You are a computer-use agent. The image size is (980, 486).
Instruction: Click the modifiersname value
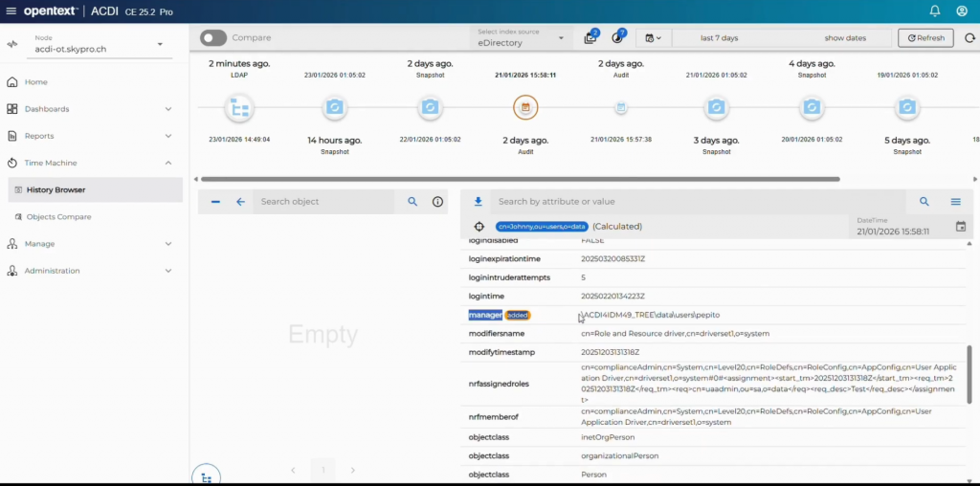point(675,334)
